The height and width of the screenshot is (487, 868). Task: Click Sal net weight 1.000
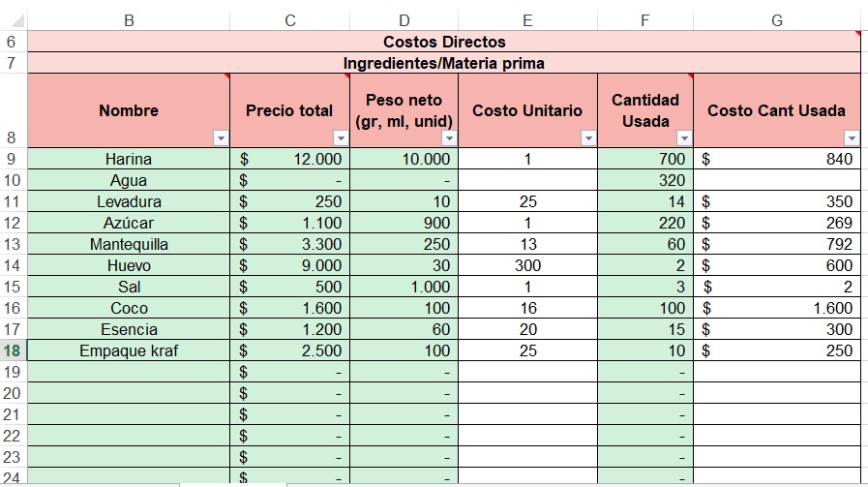click(404, 287)
